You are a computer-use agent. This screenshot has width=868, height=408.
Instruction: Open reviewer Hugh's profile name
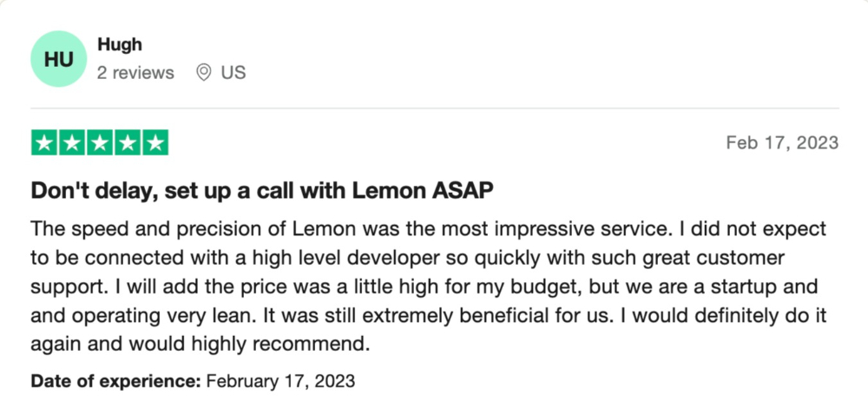click(x=120, y=45)
